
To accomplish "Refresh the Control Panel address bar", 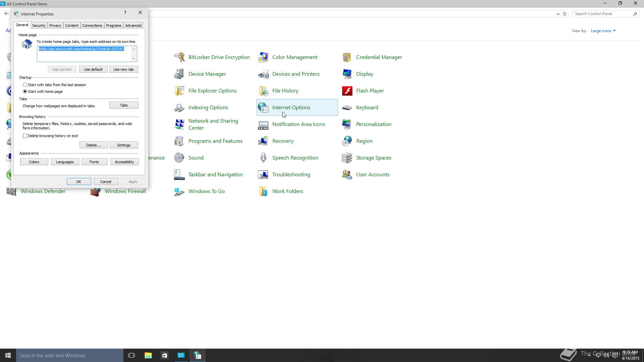I will 565,14.
